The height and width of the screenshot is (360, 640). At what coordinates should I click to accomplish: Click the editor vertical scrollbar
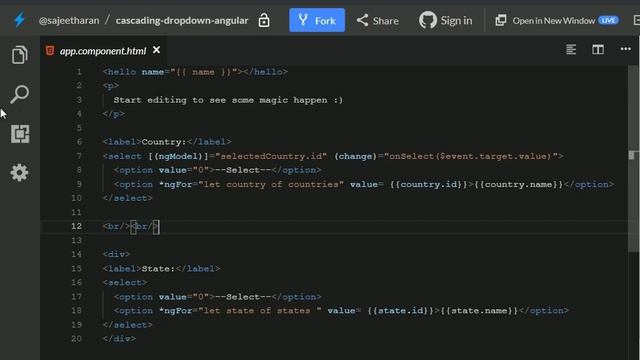point(632,159)
